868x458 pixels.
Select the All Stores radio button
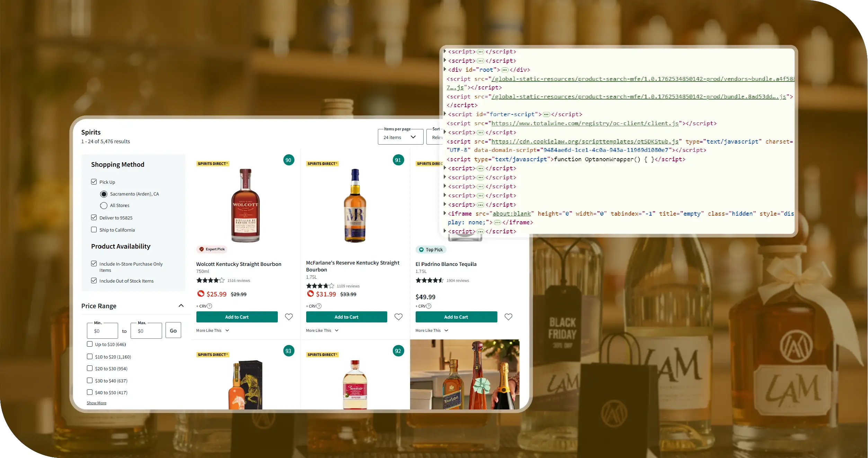[104, 205]
